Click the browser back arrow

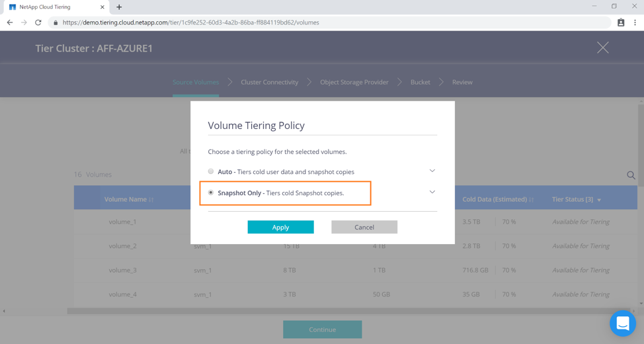10,22
